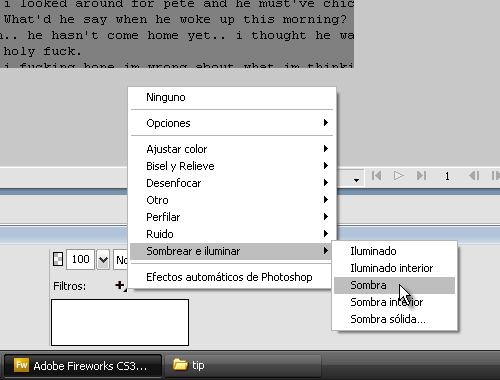
Task: Click the play animation button
Action: coord(399,175)
